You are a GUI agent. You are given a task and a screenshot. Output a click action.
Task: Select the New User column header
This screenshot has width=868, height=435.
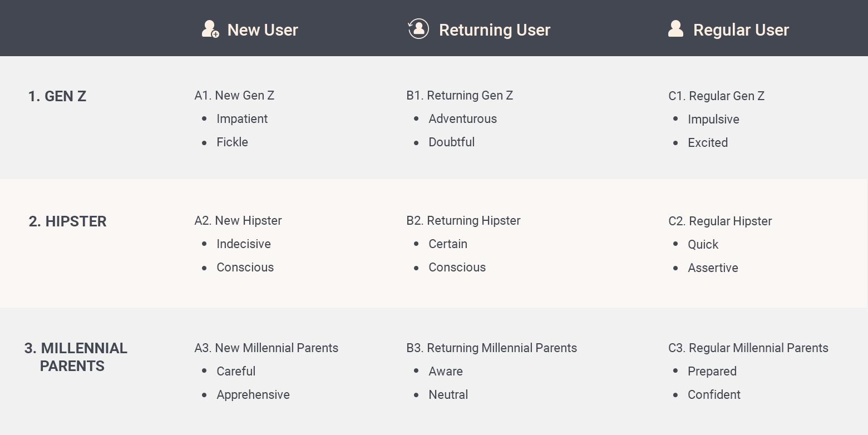(263, 30)
